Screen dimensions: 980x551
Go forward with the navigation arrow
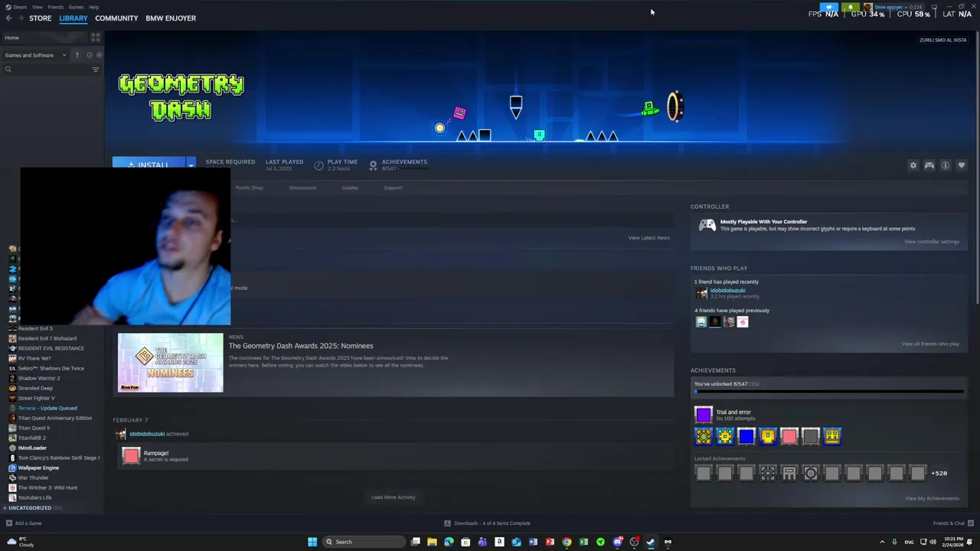[20, 18]
